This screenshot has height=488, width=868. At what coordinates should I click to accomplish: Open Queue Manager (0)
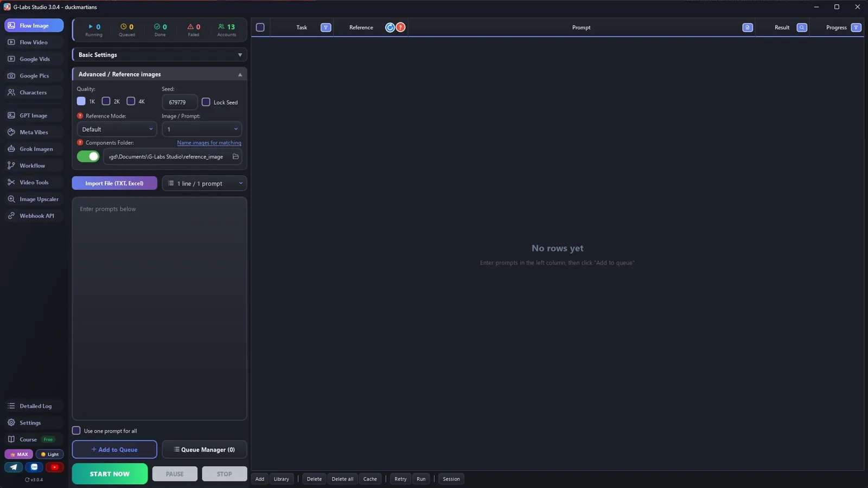coord(205,450)
